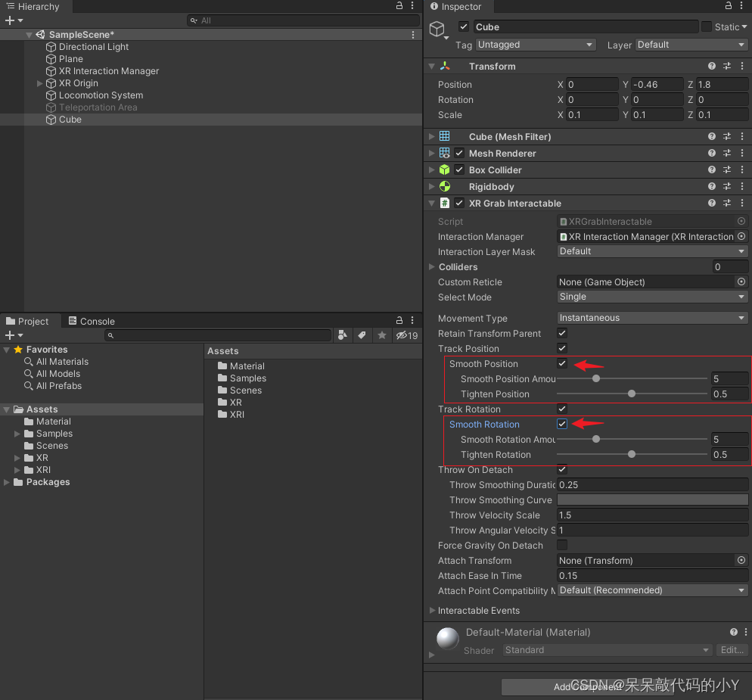This screenshot has height=700, width=752.
Task: Click Search by Type icon in Project
Action: (343, 335)
